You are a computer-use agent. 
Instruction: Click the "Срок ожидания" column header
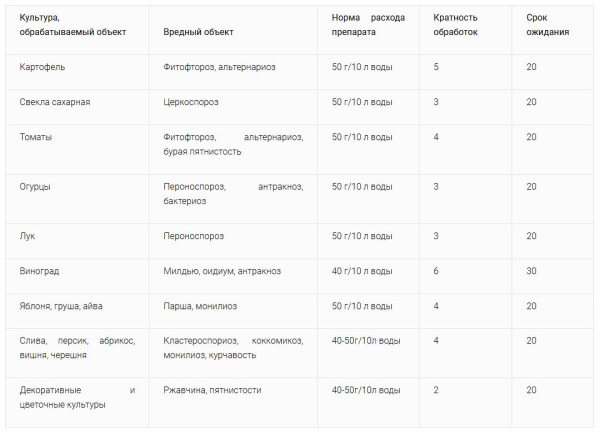(x=548, y=25)
